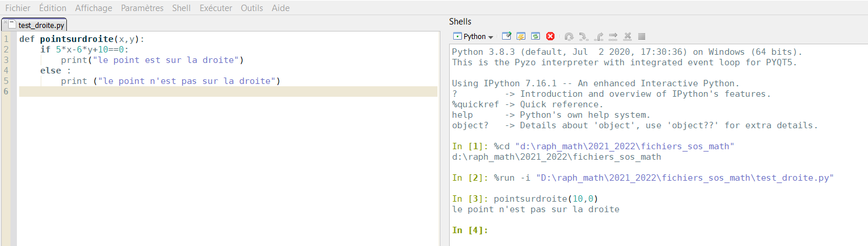This screenshot has height=246, width=868.
Task: Open the Fichier menu
Action: point(17,8)
